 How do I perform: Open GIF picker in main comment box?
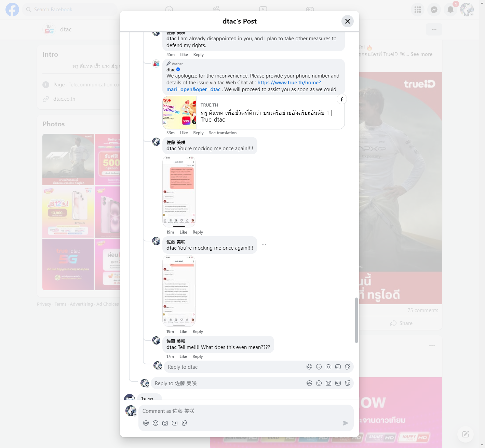click(175, 423)
